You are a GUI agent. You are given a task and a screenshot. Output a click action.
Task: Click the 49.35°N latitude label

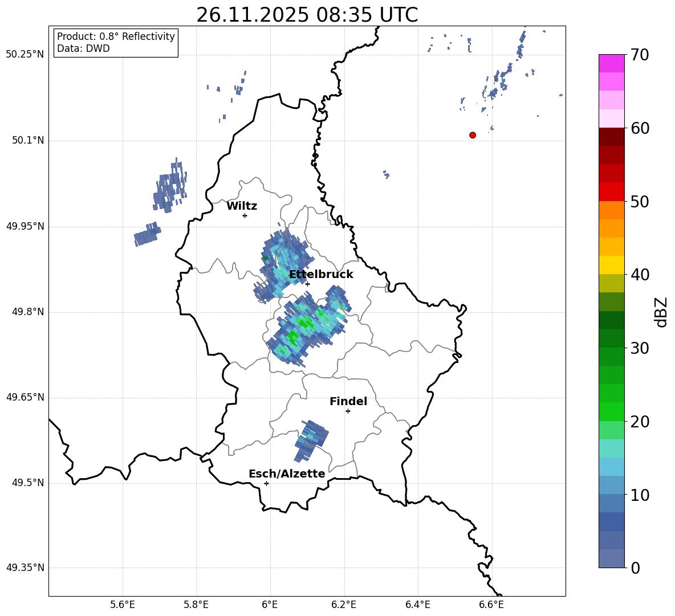pyautogui.click(x=25, y=568)
